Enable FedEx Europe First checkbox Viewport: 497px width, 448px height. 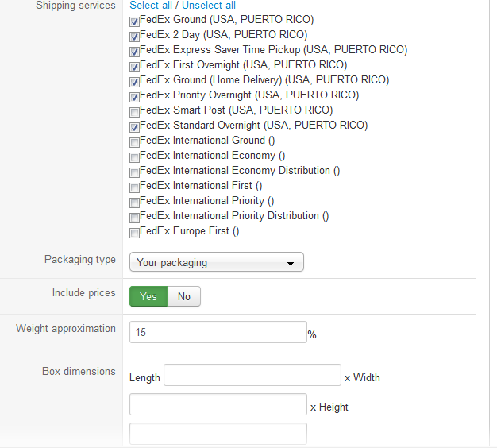tap(134, 232)
